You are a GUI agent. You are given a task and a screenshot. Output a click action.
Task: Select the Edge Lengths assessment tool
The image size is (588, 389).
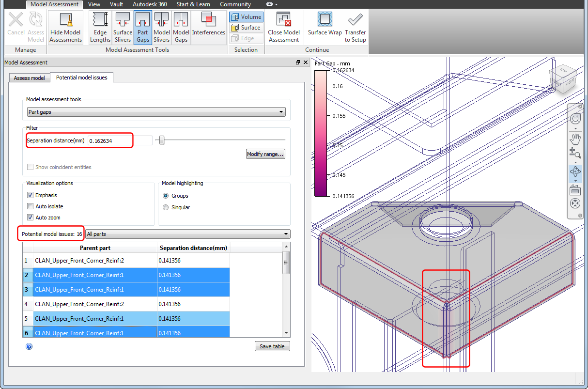coord(100,28)
